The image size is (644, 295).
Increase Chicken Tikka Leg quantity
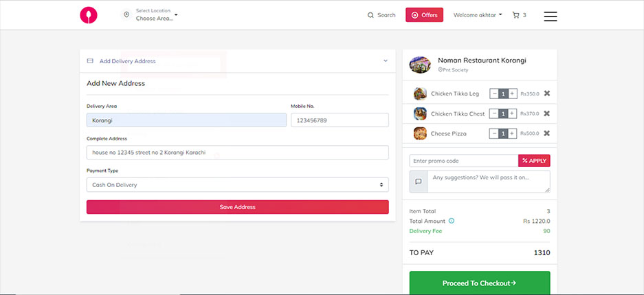[512, 94]
